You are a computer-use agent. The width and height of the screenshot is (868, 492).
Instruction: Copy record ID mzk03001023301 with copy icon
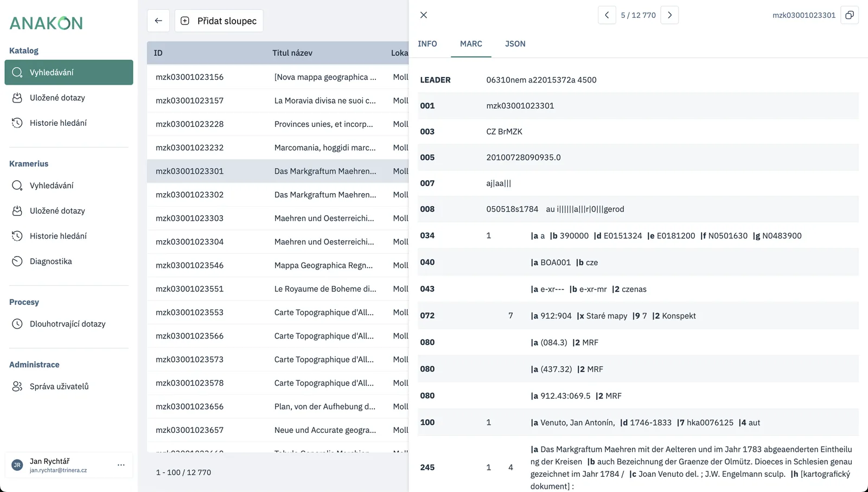850,15
